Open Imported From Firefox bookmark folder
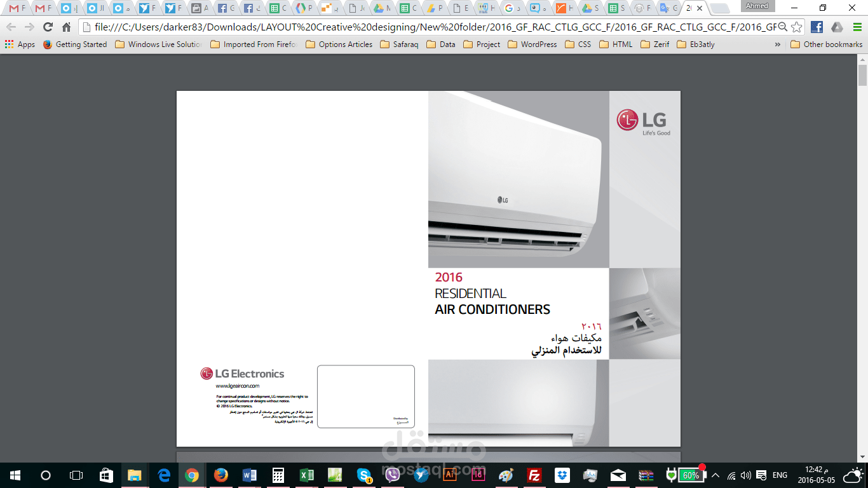 pos(254,44)
